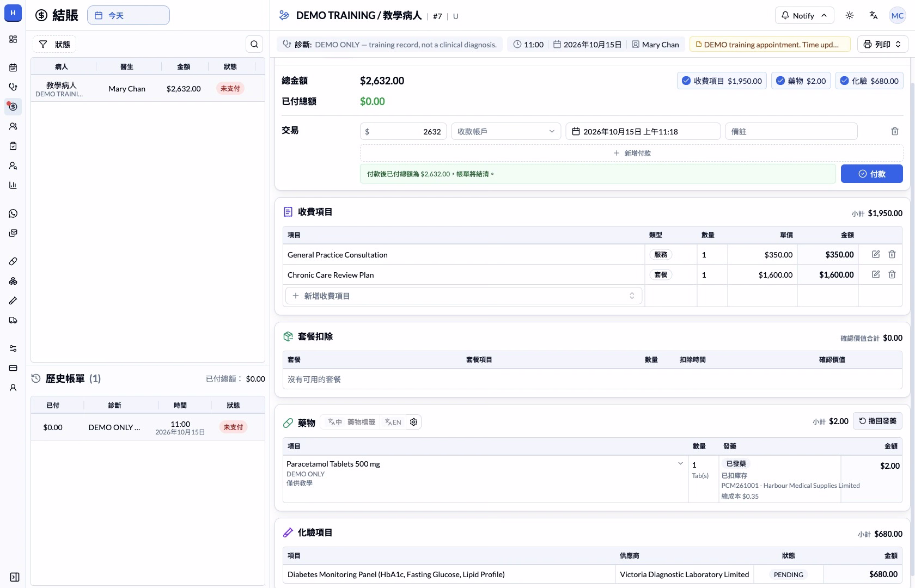Toggle light/dark theme sun icon

pyautogui.click(x=850, y=15)
